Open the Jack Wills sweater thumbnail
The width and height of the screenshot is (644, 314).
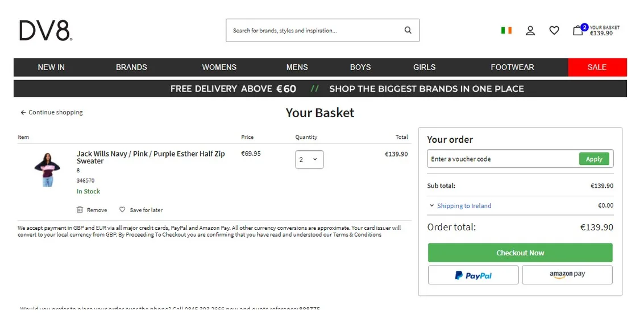[47, 169]
